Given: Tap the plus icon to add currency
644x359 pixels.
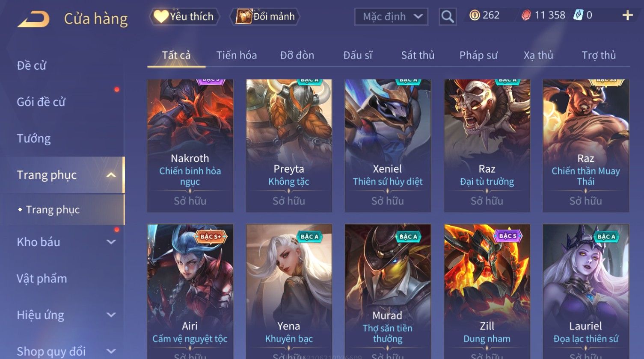Looking at the screenshot, I should 627,16.
